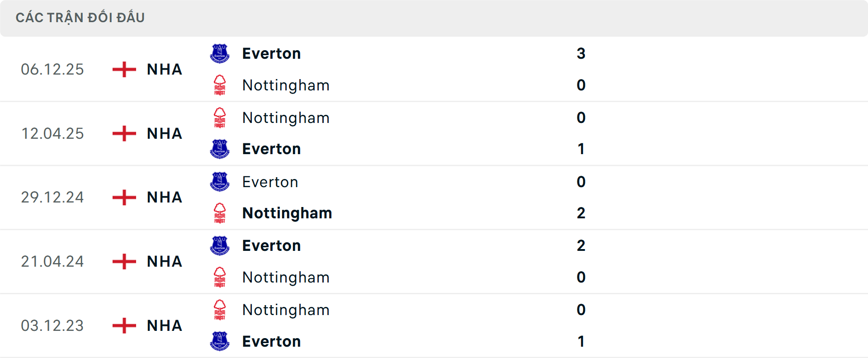The image size is (868, 358).
Task: Open the Everton team page from the 06.12.25 row
Action: tap(271, 53)
